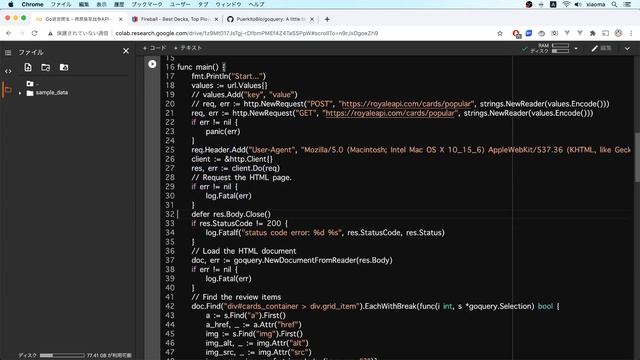The height and width of the screenshot is (360, 640).
Task: Click the mount Google Drive icon
Action: coord(64,67)
